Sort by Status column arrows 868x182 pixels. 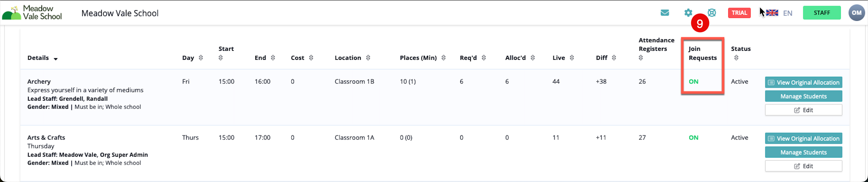(x=736, y=58)
